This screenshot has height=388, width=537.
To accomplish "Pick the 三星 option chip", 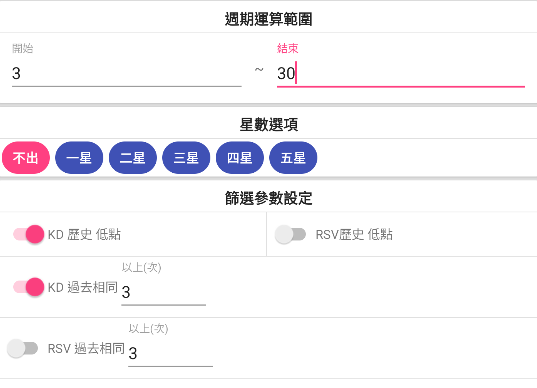I will click(186, 158).
